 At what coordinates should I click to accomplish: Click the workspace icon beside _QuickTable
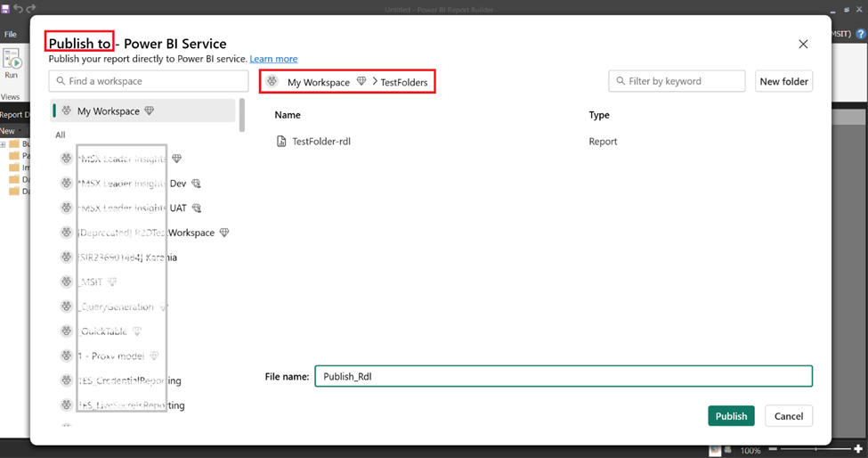(x=67, y=331)
